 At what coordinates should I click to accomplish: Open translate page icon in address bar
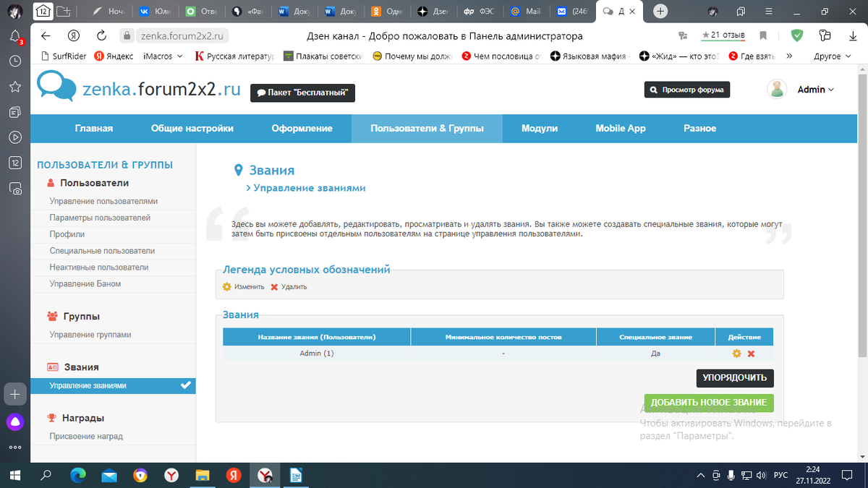pos(682,35)
